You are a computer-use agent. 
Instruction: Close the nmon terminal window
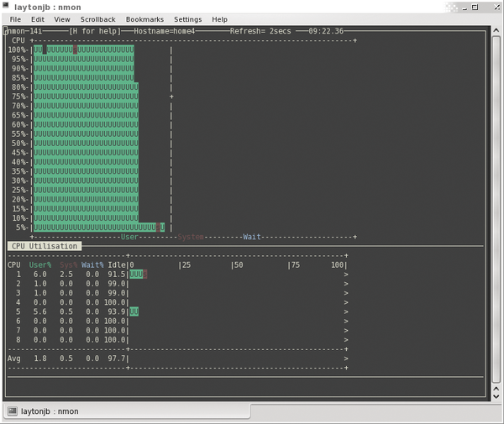coord(497,7)
